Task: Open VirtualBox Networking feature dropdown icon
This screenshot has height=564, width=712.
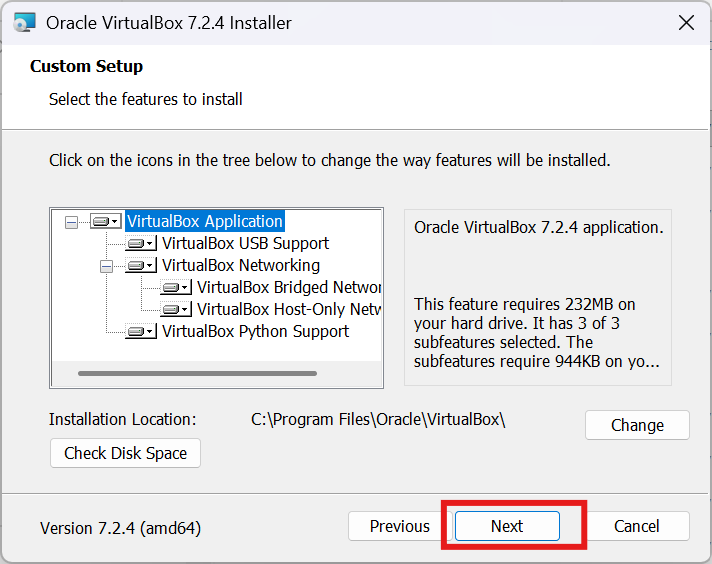Action: (141, 265)
